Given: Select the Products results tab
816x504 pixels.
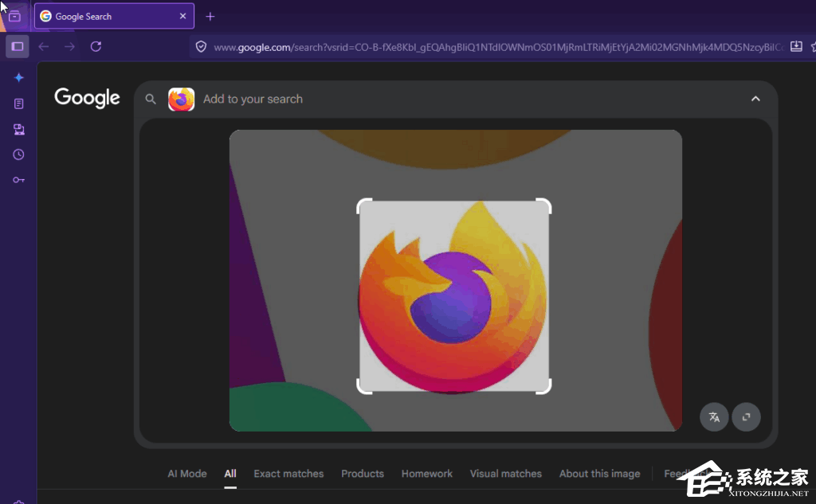Looking at the screenshot, I should [x=363, y=474].
